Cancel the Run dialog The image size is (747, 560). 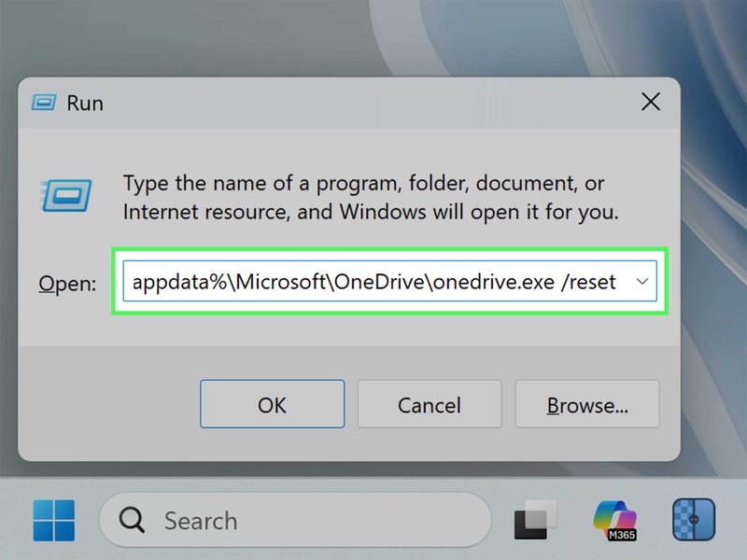(430, 404)
